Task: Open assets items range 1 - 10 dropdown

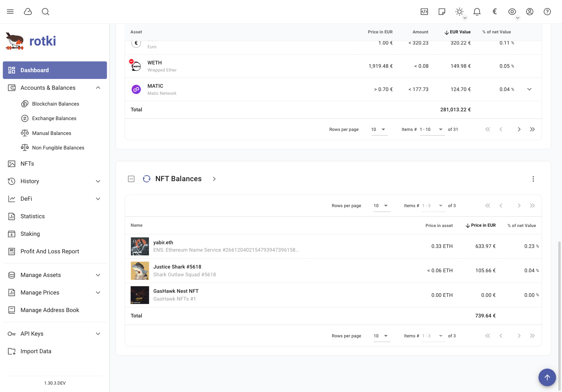Action: [432, 130]
